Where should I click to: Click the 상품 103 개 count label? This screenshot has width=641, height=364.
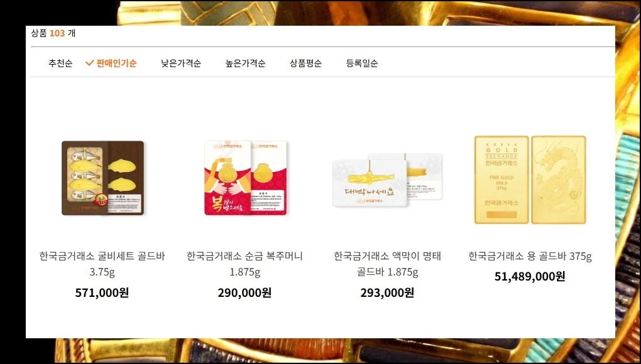click(53, 33)
